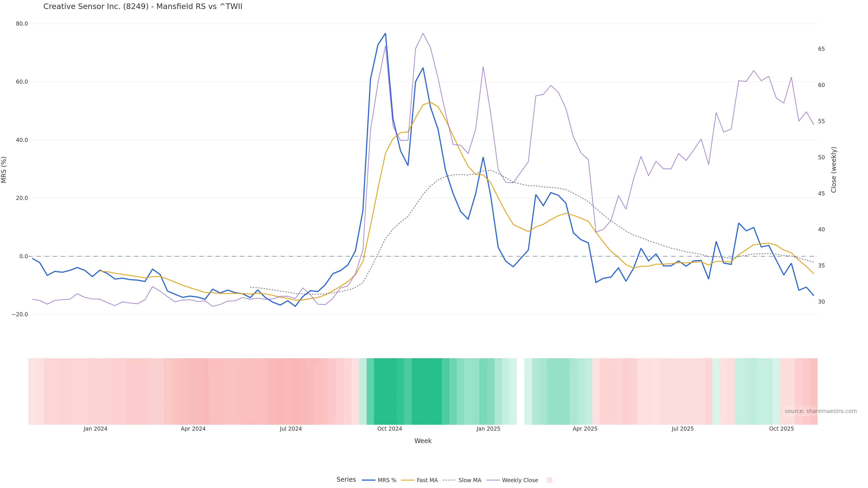This screenshot has width=868, height=488.
Task: Click the Jan 2025 x-axis tick label
Action: pos(488,429)
